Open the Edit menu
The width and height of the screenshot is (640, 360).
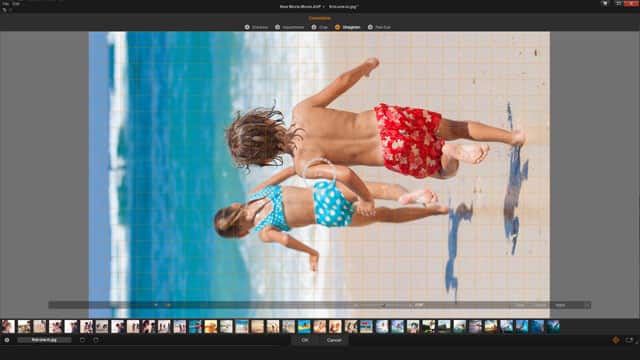16,4
